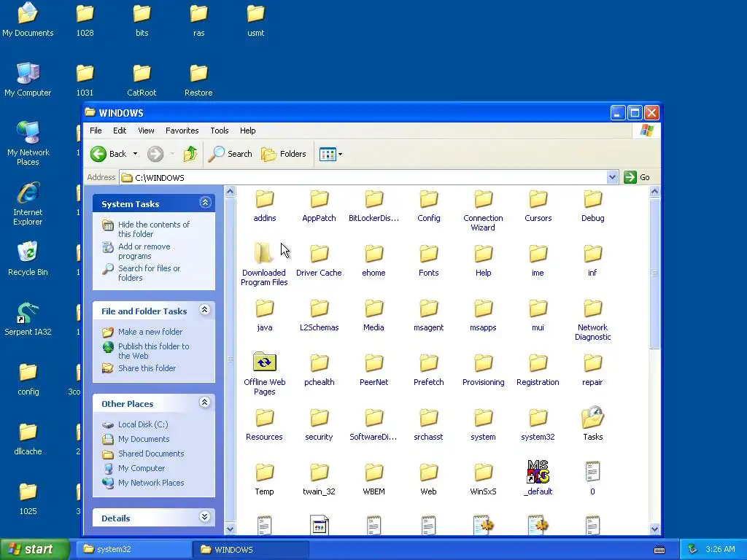The height and width of the screenshot is (560, 747).
Task: Go up one folder level
Action: coord(190,154)
